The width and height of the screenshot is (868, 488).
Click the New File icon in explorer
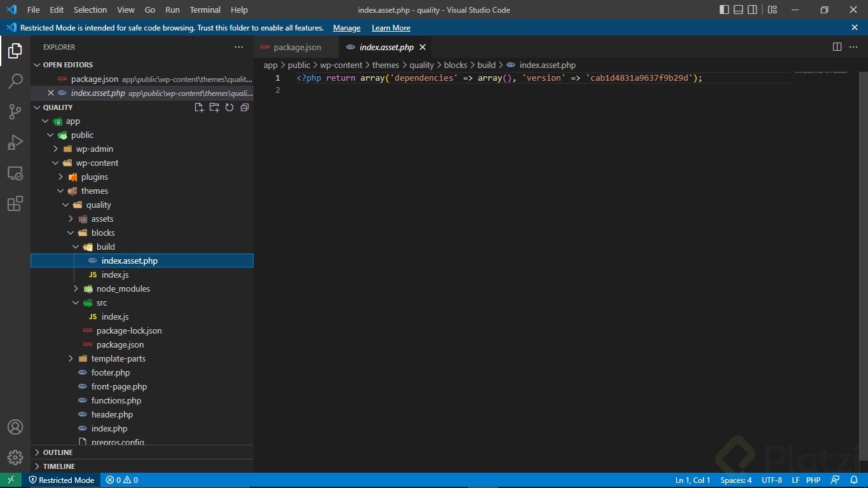[199, 107]
